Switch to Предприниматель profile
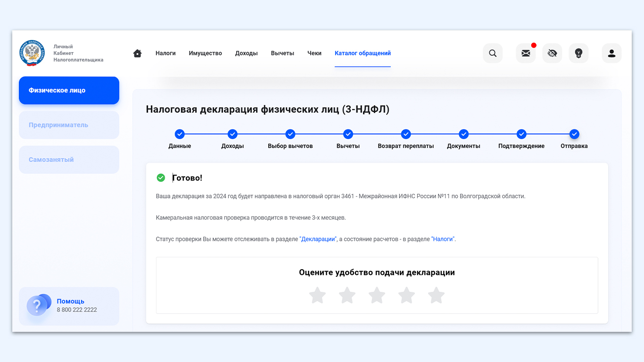 pos(69,125)
